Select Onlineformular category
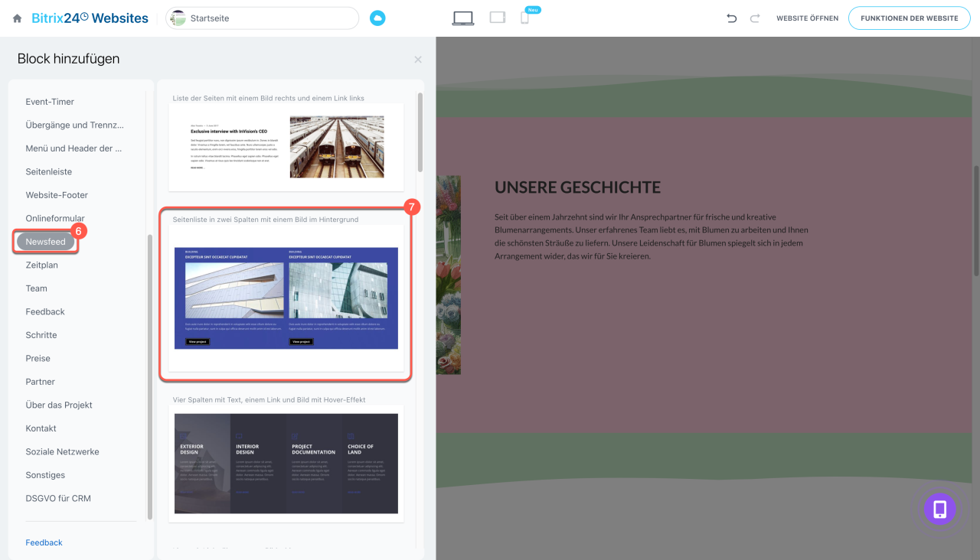 [55, 218]
